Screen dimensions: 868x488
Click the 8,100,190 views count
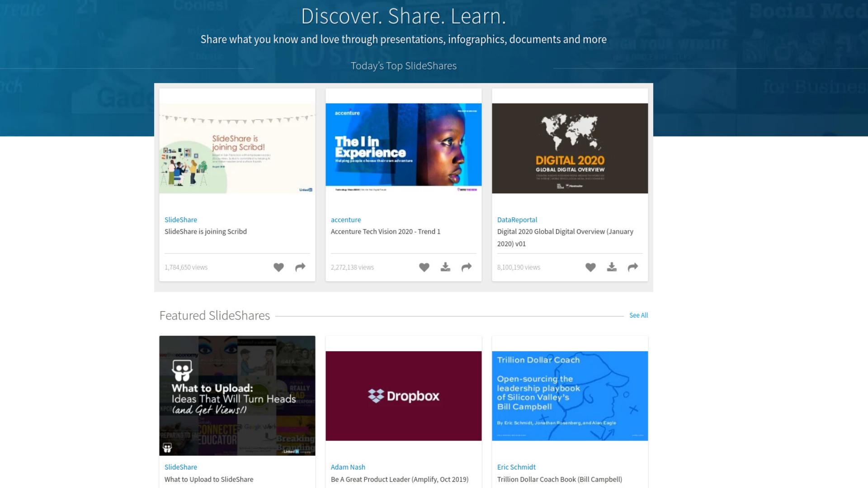pyautogui.click(x=519, y=267)
